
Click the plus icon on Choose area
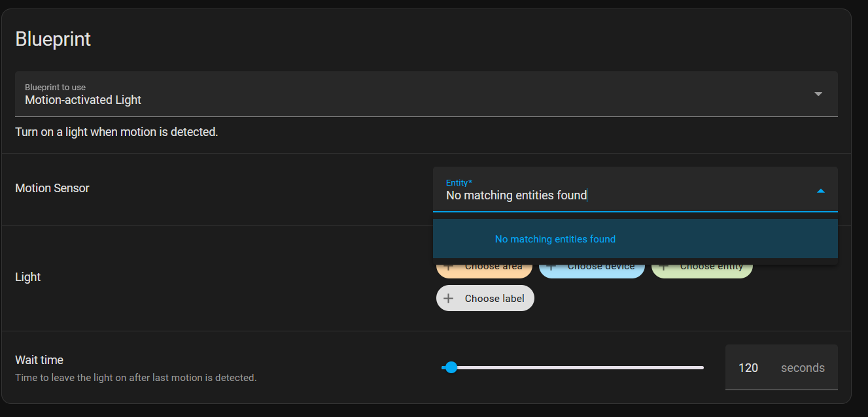point(449,267)
